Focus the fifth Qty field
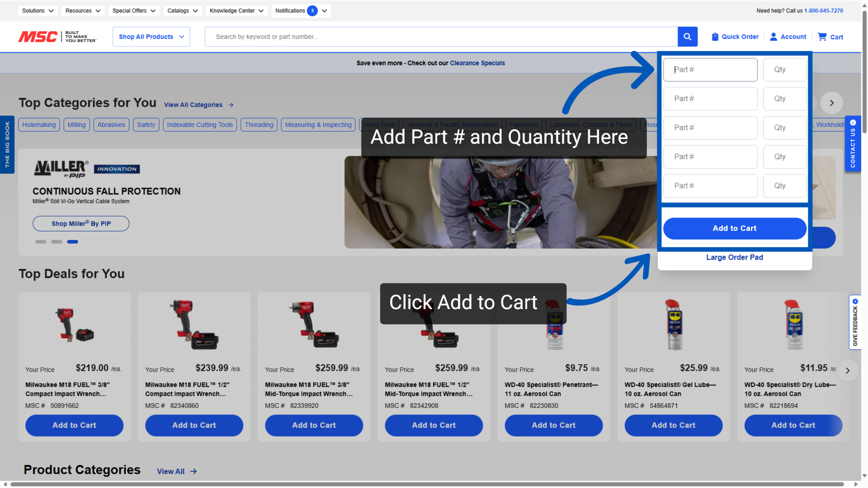868x488 pixels. [x=784, y=186]
